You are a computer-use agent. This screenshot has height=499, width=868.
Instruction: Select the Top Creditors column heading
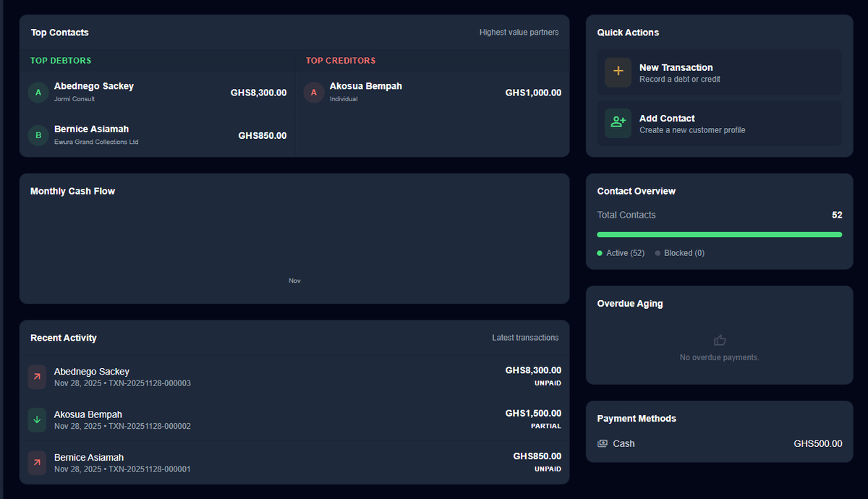pos(341,61)
